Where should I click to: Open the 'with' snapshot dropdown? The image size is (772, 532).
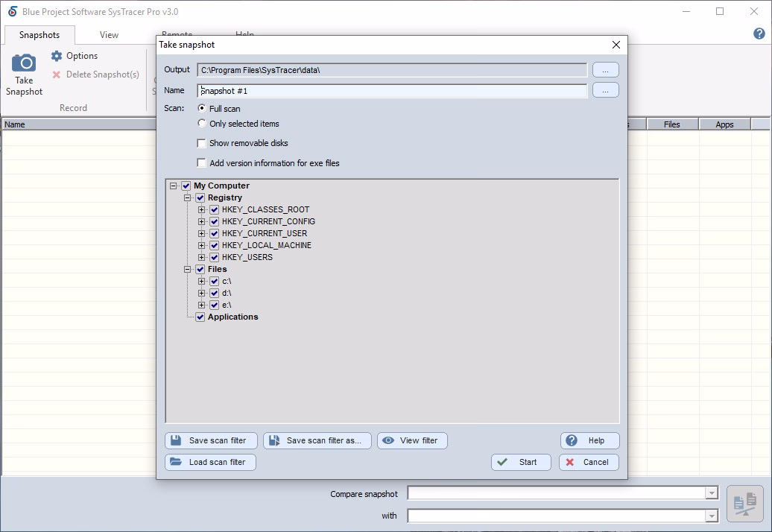click(x=711, y=516)
